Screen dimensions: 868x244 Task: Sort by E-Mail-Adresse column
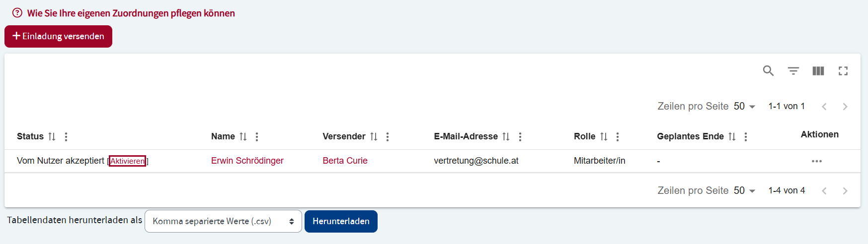[506, 136]
